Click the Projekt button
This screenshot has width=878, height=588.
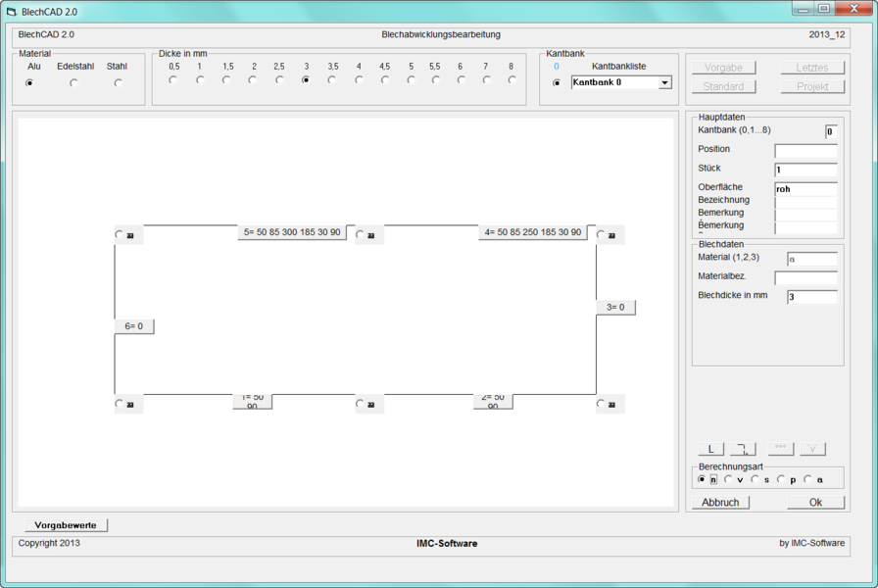812,87
